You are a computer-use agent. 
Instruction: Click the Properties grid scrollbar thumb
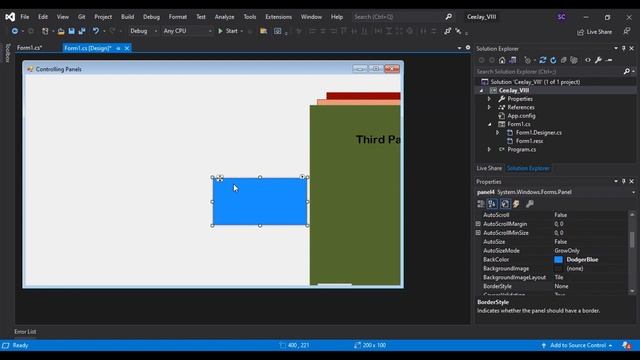pos(632,239)
